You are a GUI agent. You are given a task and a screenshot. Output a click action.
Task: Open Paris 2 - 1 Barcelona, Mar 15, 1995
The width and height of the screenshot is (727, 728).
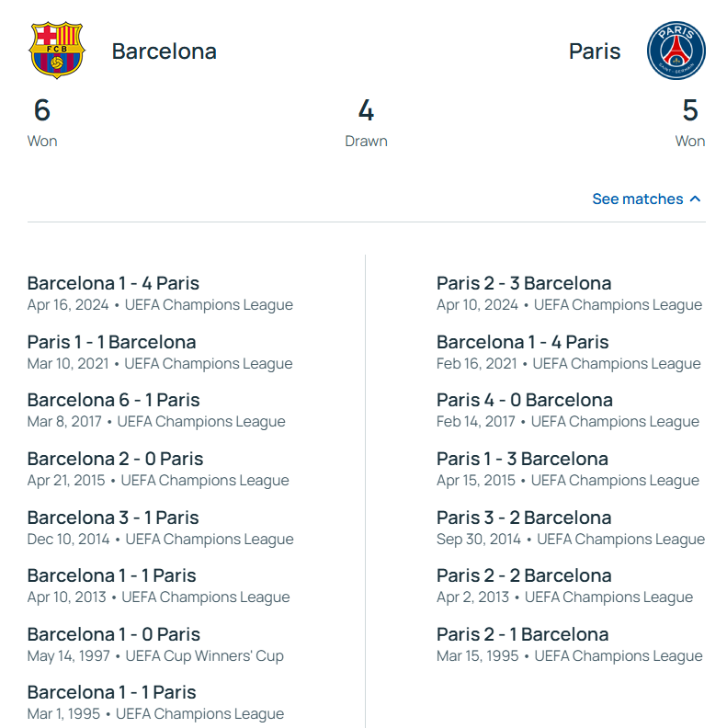tap(522, 635)
